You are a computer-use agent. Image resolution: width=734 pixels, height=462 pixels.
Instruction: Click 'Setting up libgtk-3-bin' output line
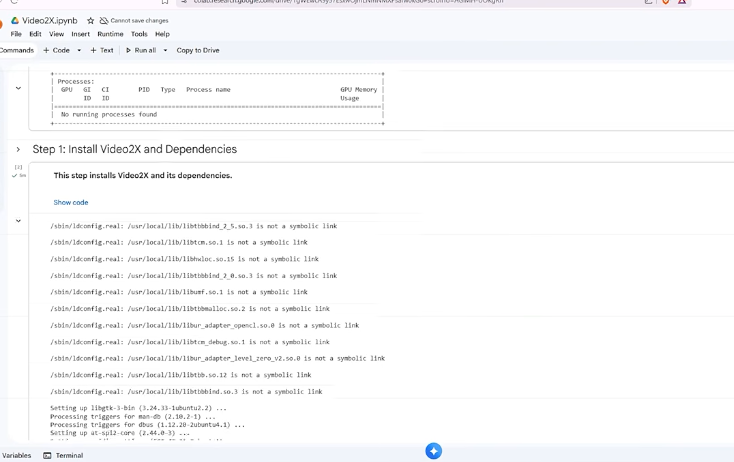138,408
